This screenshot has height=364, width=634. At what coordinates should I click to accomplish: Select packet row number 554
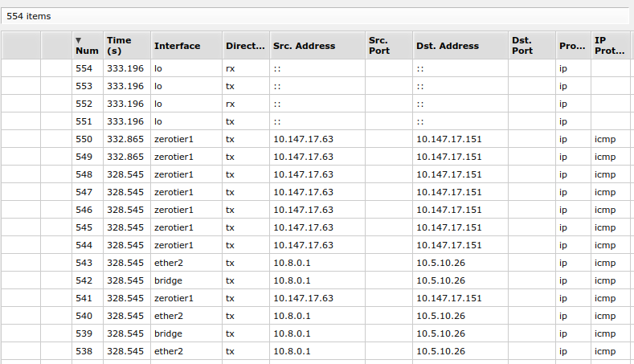pos(315,68)
